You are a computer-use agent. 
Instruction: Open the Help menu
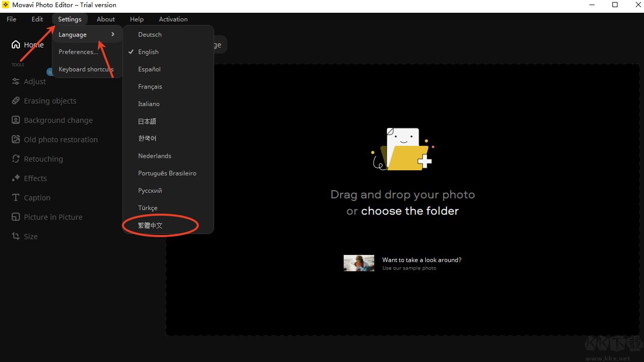click(x=137, y=19)
